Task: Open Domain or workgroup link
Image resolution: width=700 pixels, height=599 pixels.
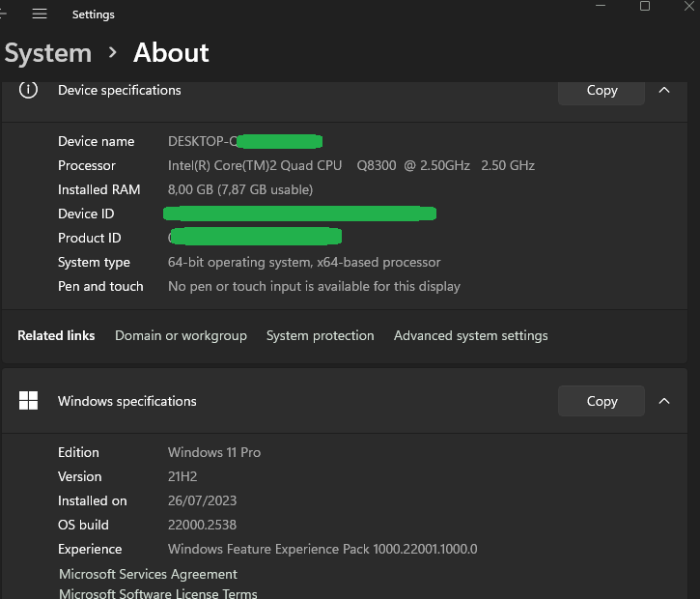Action: 181,336
